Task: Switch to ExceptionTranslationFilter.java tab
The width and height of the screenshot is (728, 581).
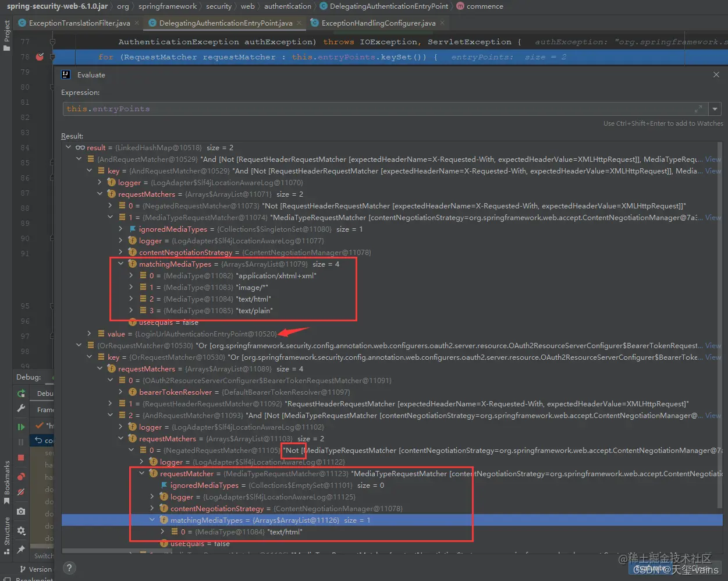Action: (x=79, y=23)
